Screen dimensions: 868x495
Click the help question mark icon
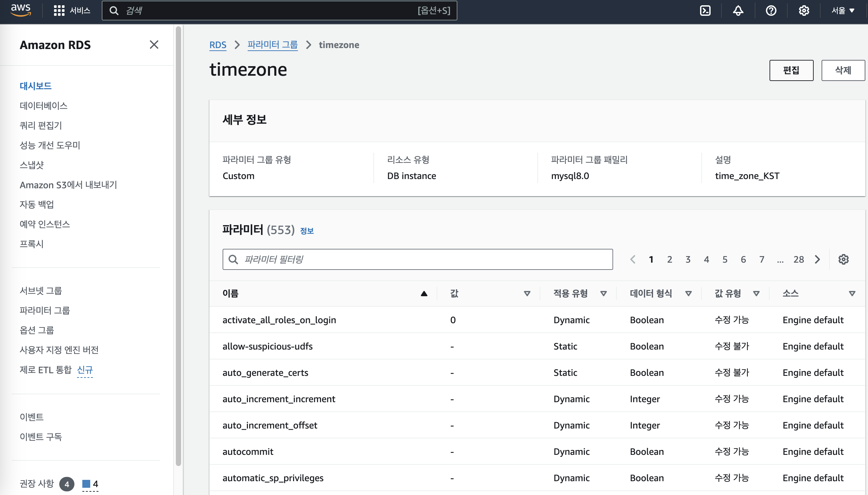point(771,11)
